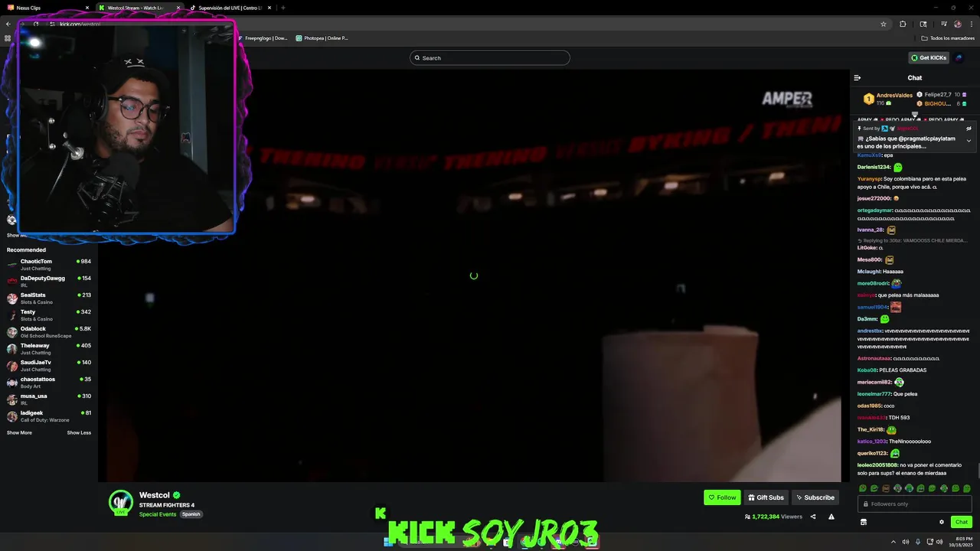Viewport: 980px width, 551px height.
Task: Hide the pinned message with eye-slash icon
Action: [x=969, y=129]
